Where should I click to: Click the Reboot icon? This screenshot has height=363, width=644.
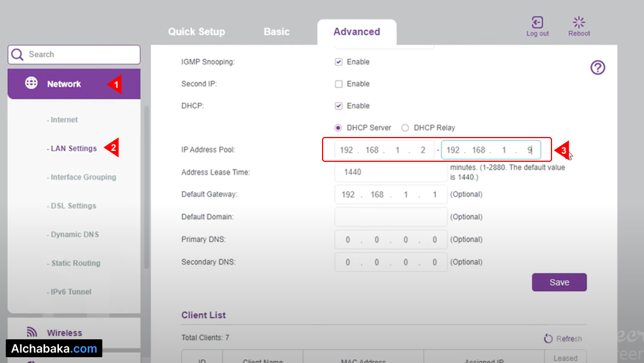tap(579, 23)
